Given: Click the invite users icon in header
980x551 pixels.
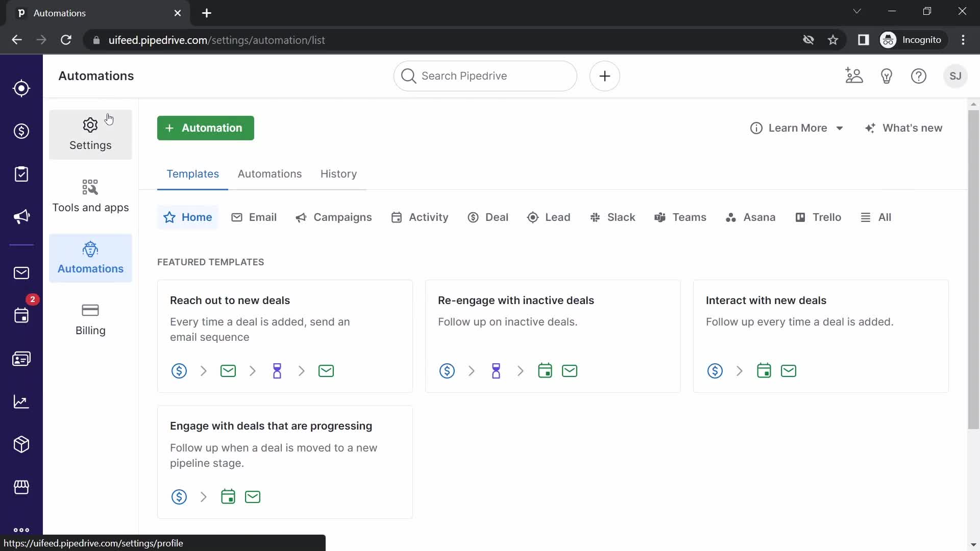Looking at the screenshot, I should point(854,76).
